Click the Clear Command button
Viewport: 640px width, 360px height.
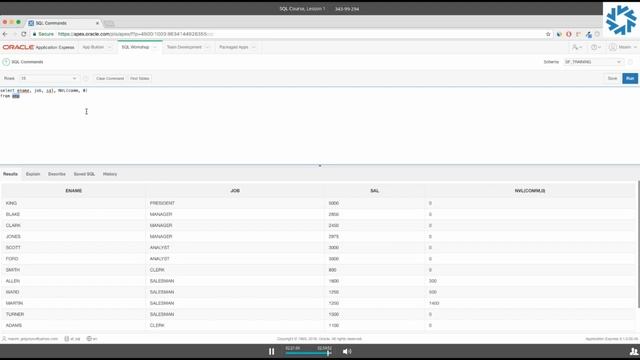pyautogui.click(x=110, y=78)
